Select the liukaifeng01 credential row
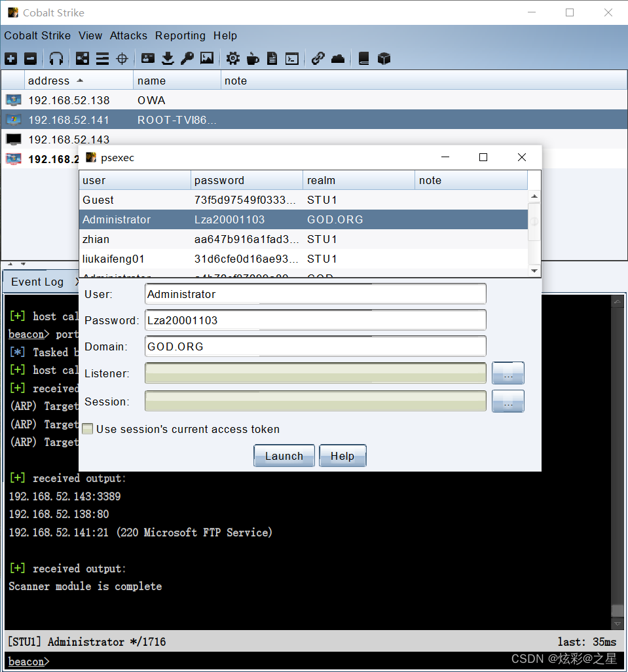This screenshot has height=672, width=628. 303,259
